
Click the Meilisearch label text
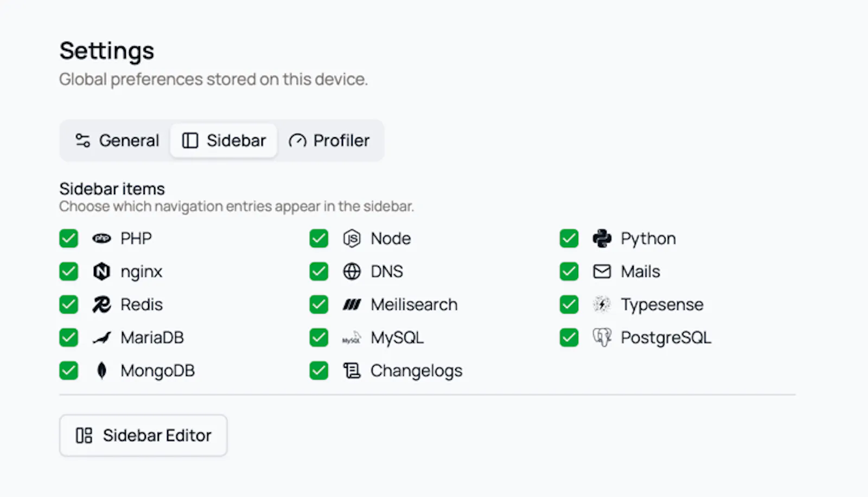[414, 304]
